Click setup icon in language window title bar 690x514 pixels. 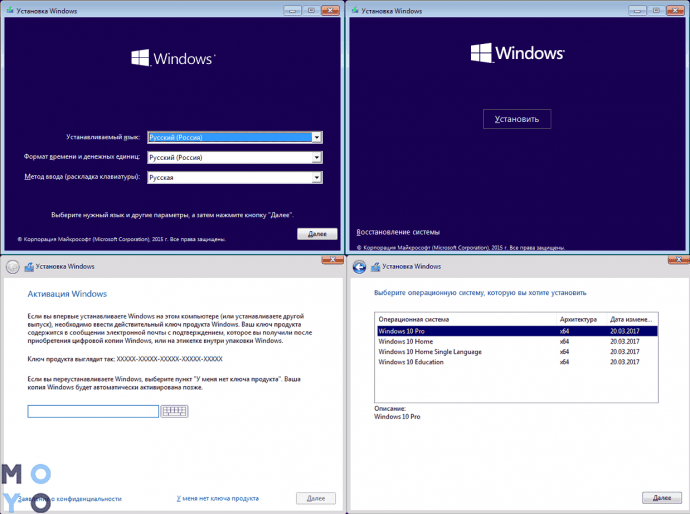tap(10, 10)
